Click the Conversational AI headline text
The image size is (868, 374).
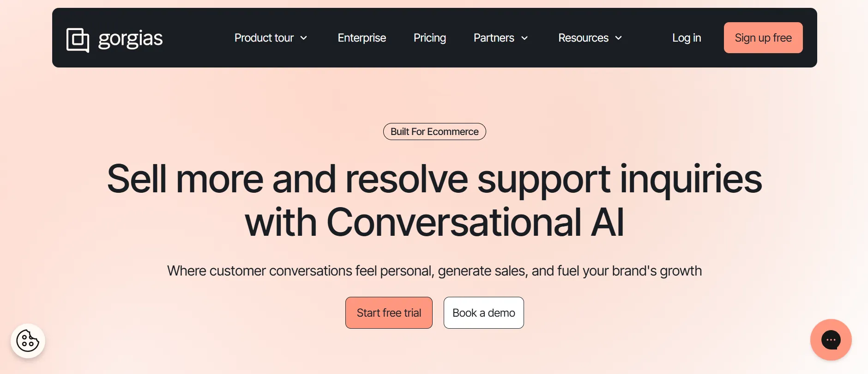pyautogui.click(x=475, y=222)
